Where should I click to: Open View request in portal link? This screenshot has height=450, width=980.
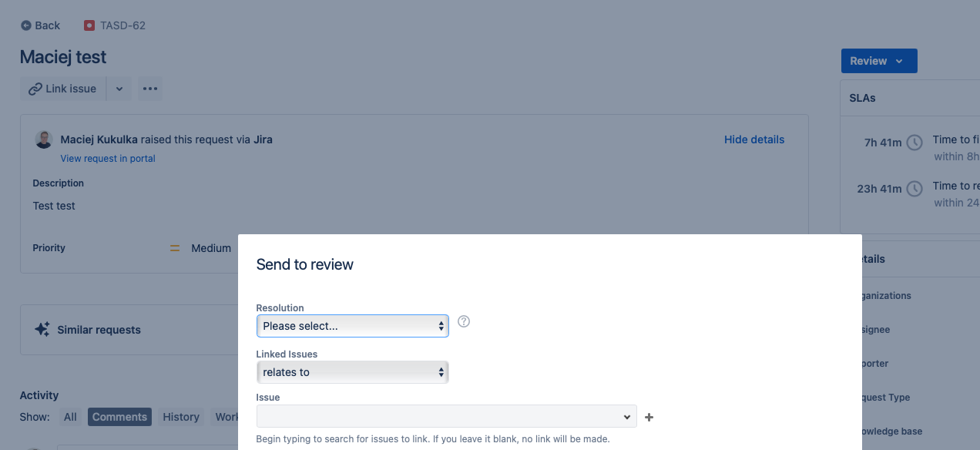[x=108, y=158]
